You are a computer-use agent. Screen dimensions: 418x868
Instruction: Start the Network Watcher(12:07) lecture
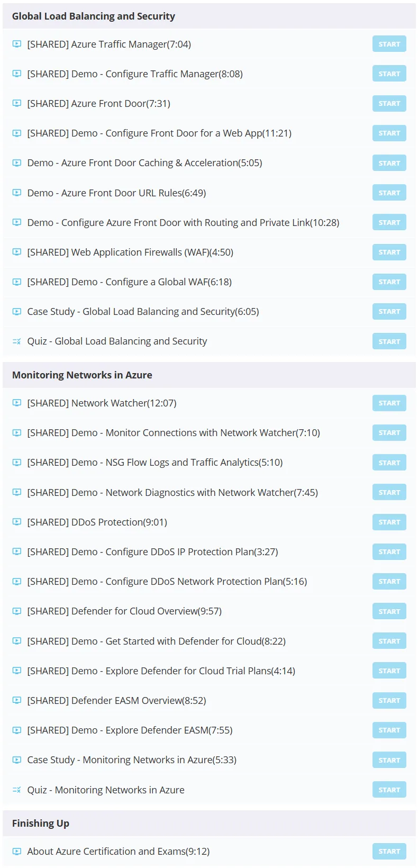(x=389, y=403)
